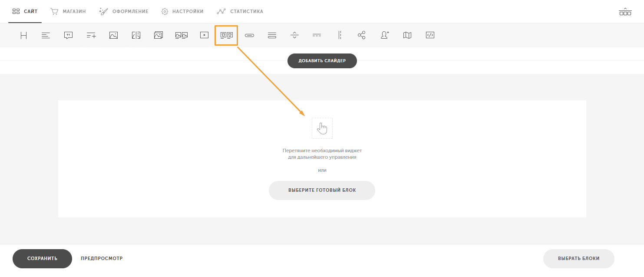Choose the text-with-plus widget icon
The image size is (644, 277).
91,36
